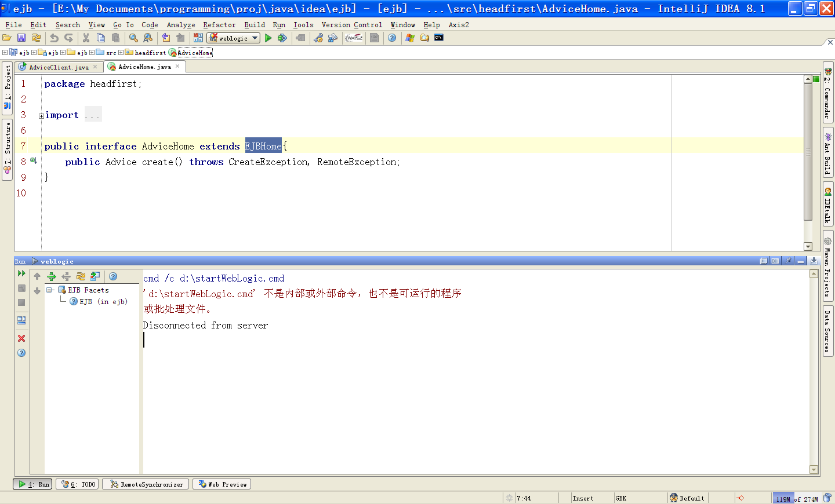Open the Maven Projects side panel
835x504 pixels.
click(x=827, y=266)
